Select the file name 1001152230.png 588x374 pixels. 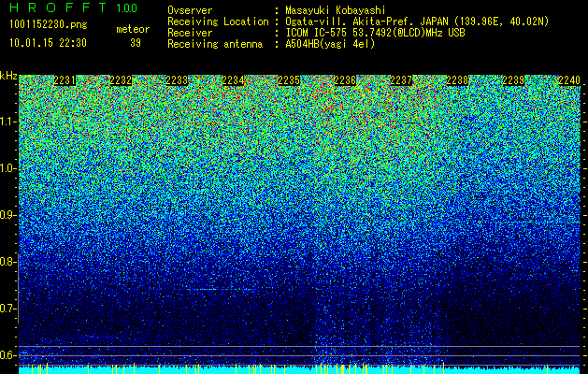(x=49, y=25)
